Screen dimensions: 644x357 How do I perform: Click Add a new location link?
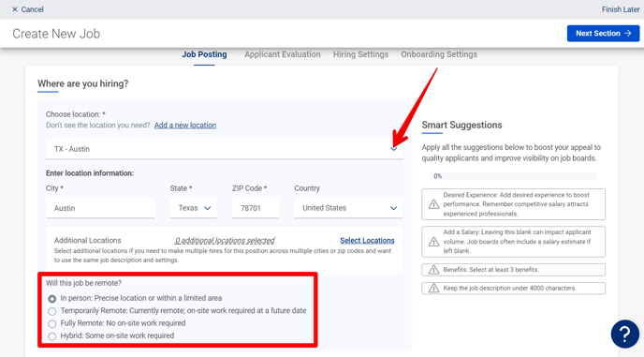(x=185, y=125)
